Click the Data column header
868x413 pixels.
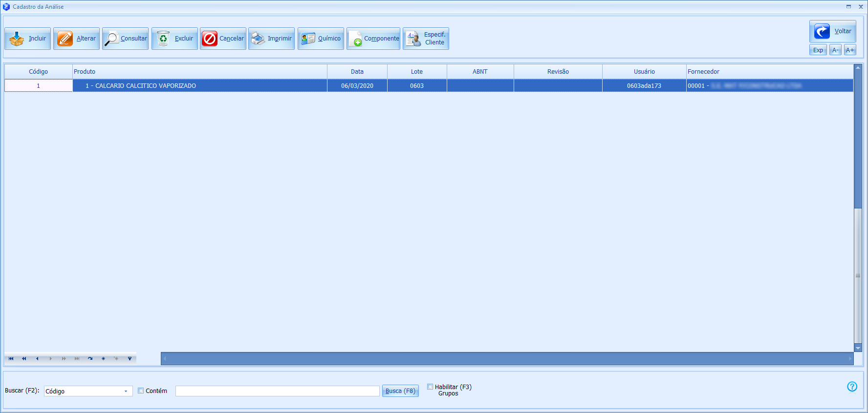(357, 72)
